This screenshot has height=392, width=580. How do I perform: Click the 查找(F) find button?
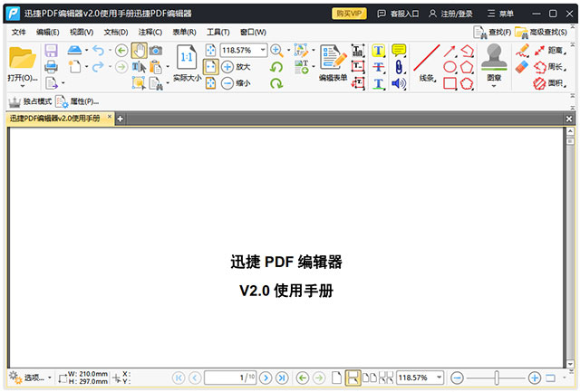(x=492, y=33)
